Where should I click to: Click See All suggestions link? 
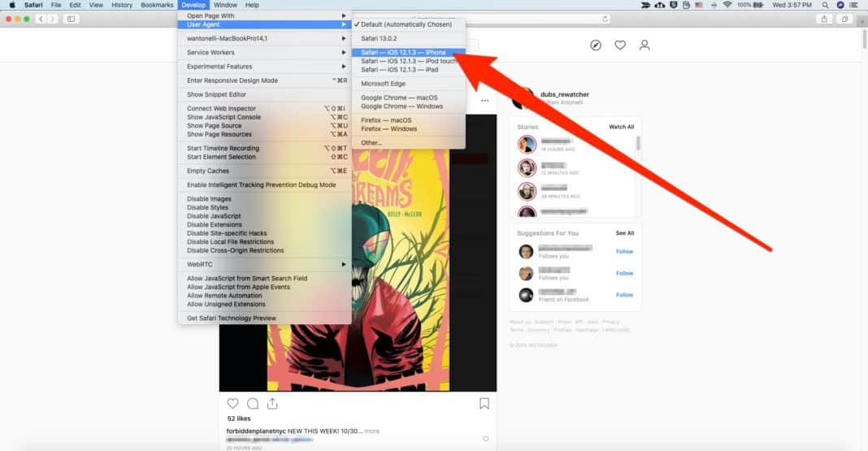click(625, 233)
